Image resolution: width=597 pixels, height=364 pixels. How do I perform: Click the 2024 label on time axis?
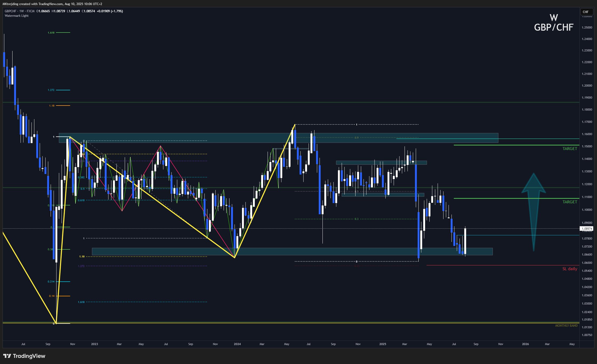(237, 344)
